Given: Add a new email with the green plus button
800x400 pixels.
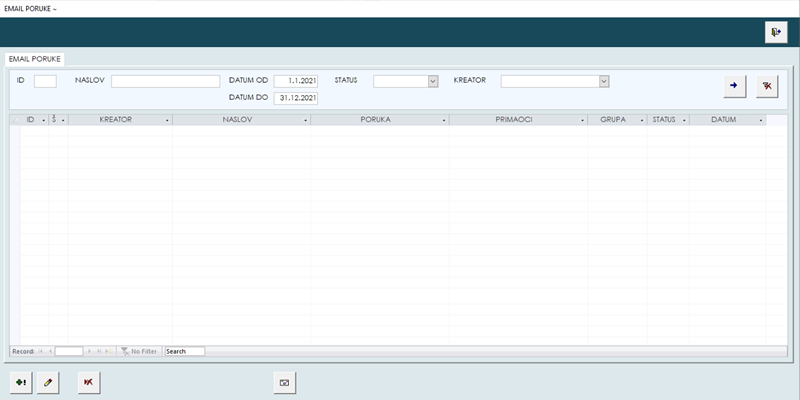Looking at the screenshot, I should [21, 382].
